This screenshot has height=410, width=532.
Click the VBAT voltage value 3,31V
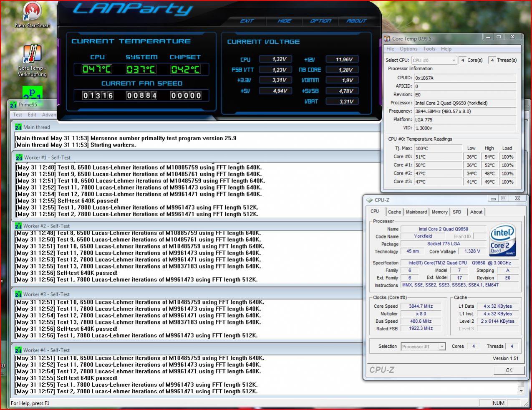click(x=342, y=101)
